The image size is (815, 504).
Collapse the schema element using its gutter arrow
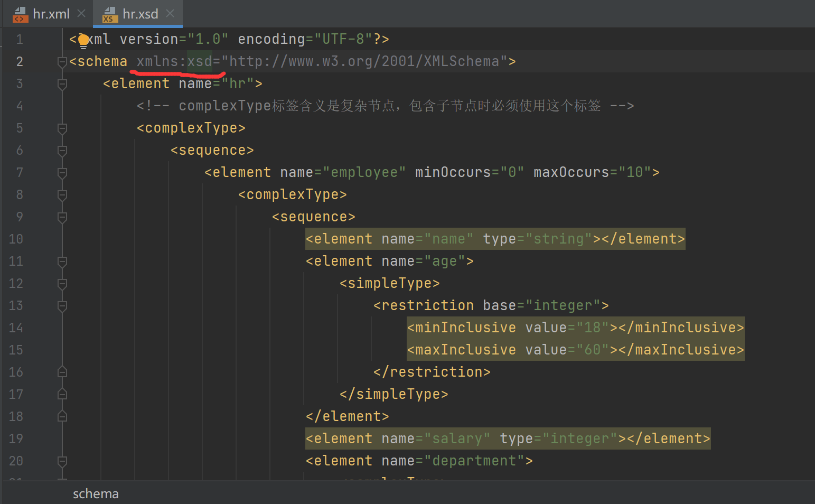click(x=62, y=61)
